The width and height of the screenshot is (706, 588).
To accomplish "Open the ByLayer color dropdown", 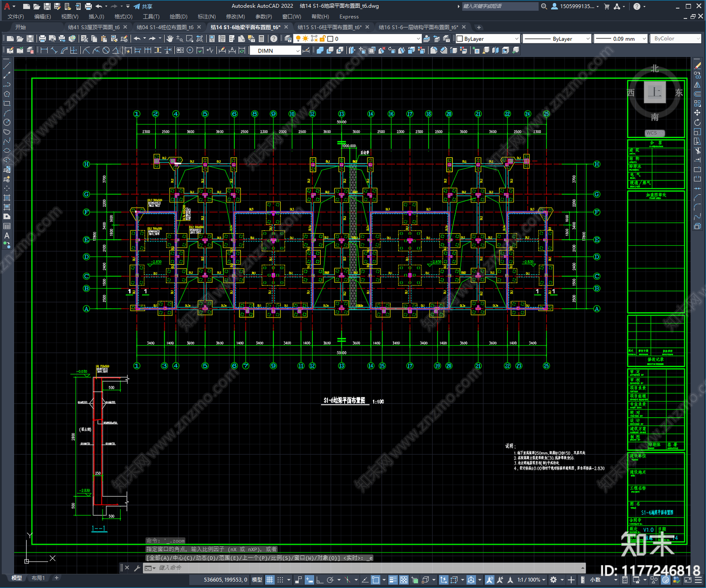I will point(488,39).
